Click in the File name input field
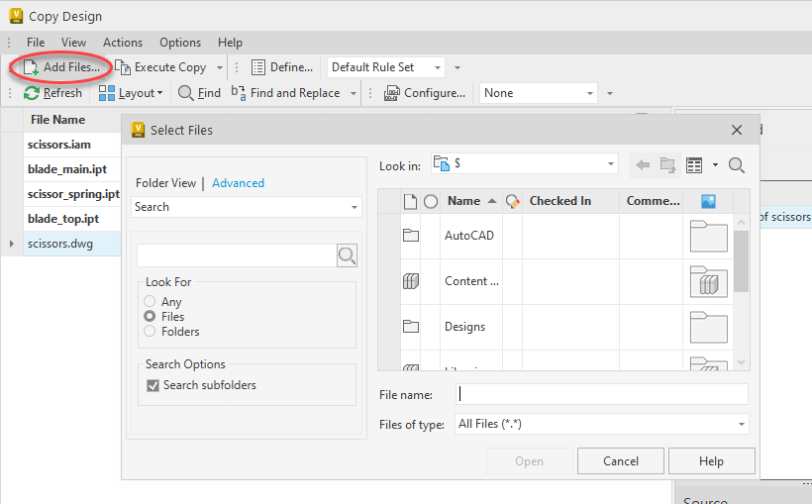The width and height of the screenshot is (812, 504). pyautogui.click(x=602, y=394)
